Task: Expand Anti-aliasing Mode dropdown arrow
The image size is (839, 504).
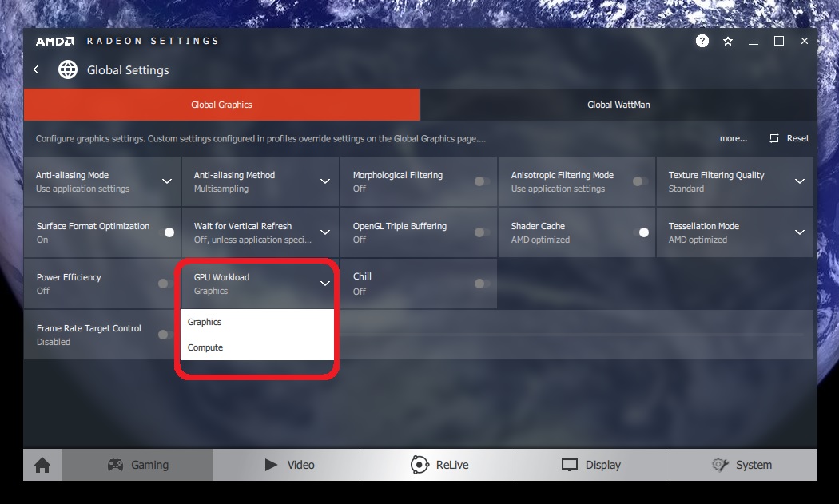Action: [167, 181]
